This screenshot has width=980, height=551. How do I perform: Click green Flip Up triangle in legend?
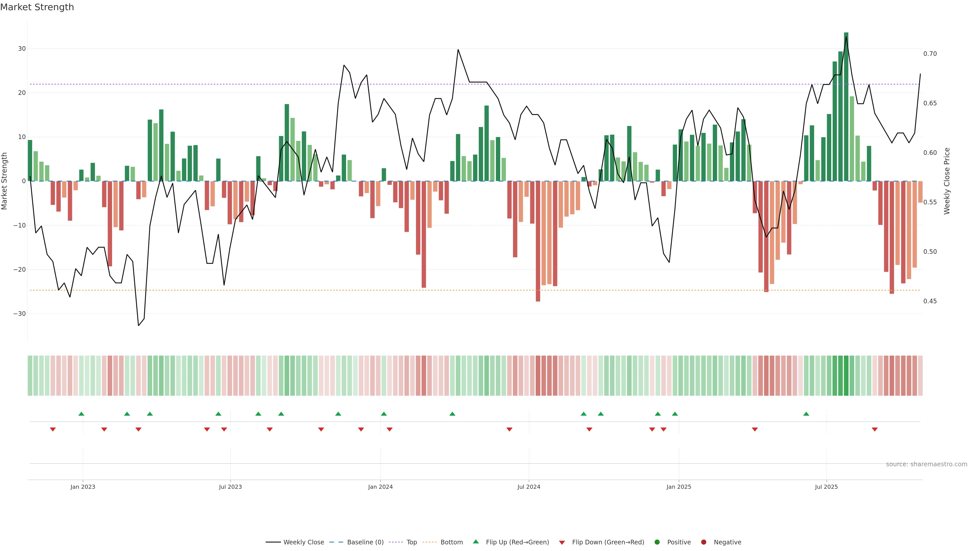475,542
